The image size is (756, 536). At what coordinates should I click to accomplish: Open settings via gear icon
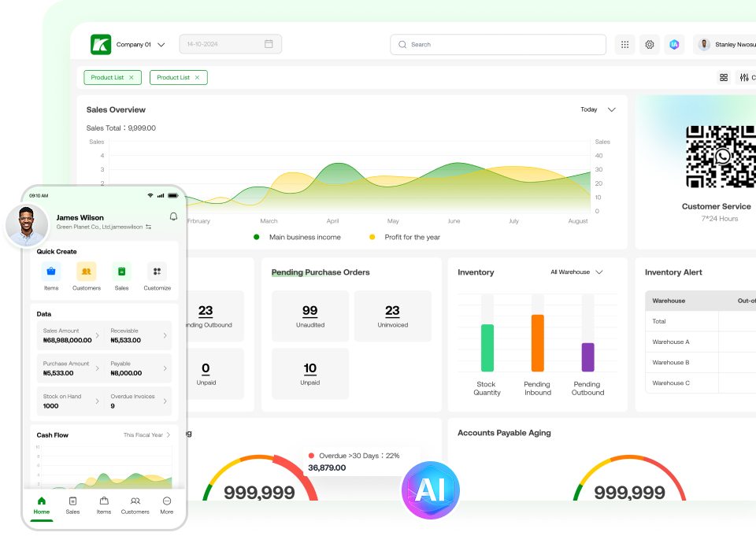tap(650, 44)
